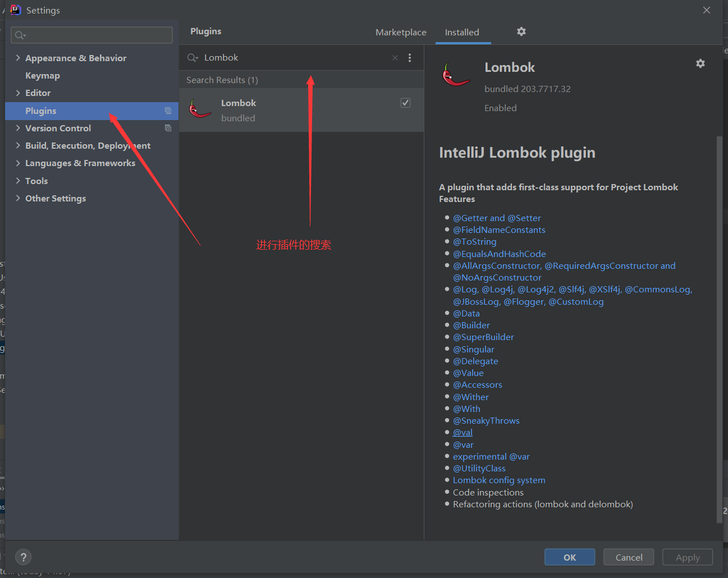Expand Languages & Frameworks section

[18, 163]
